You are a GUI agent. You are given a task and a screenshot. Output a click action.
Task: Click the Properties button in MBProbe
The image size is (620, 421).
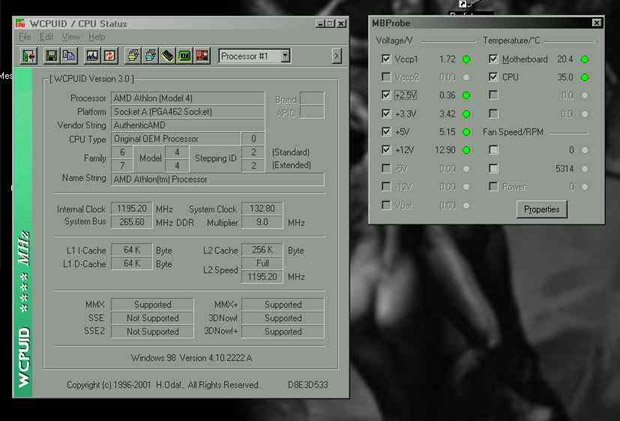click(542, 209)
